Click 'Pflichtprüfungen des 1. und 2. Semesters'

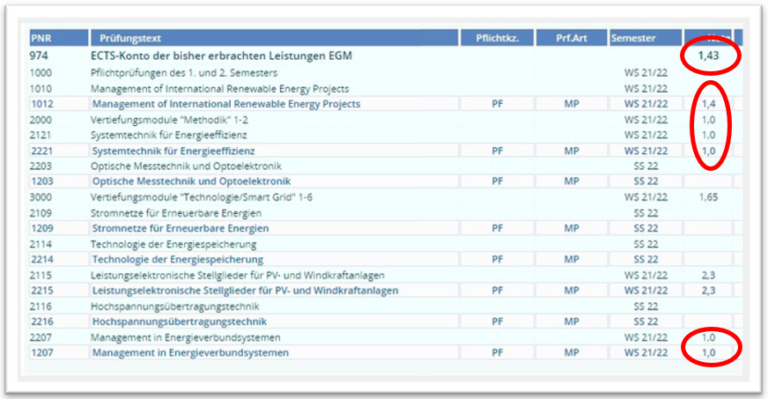[x=184, y=73]
